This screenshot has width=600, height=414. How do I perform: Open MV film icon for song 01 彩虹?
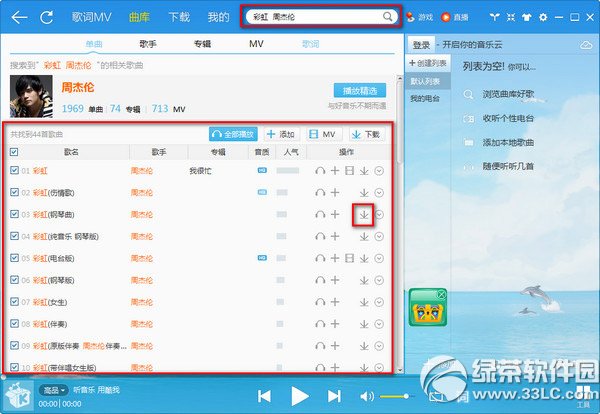349,171
